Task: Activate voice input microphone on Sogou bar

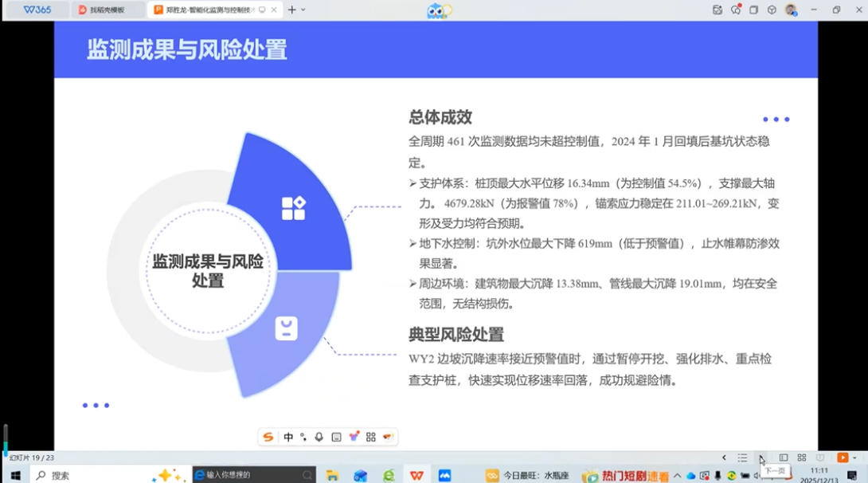Action: pyautogui.click(x=319, y=437)
